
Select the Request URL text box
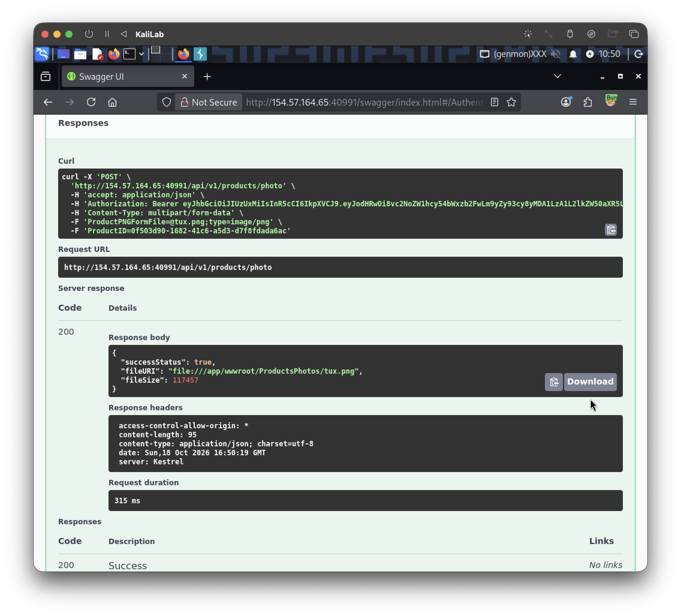pos(340,267)
